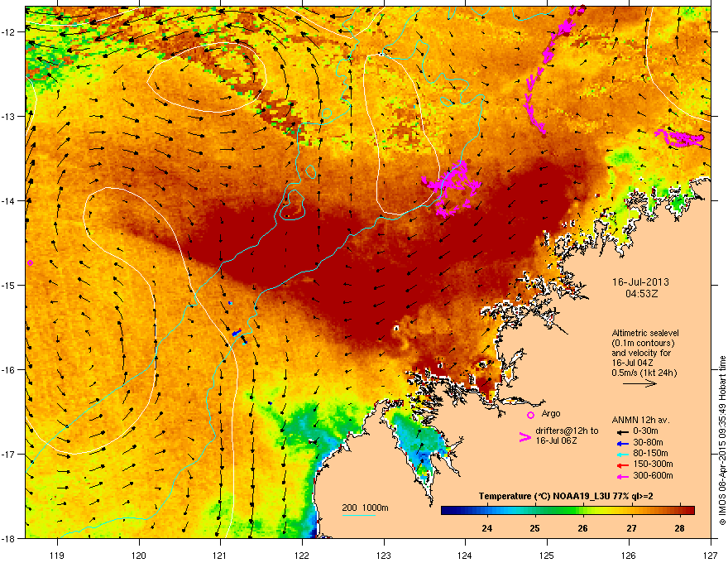Viewport: 728px width, 563px height.
Task: Click the cyan 200 1000m isobath legend line
Action: 358,515
